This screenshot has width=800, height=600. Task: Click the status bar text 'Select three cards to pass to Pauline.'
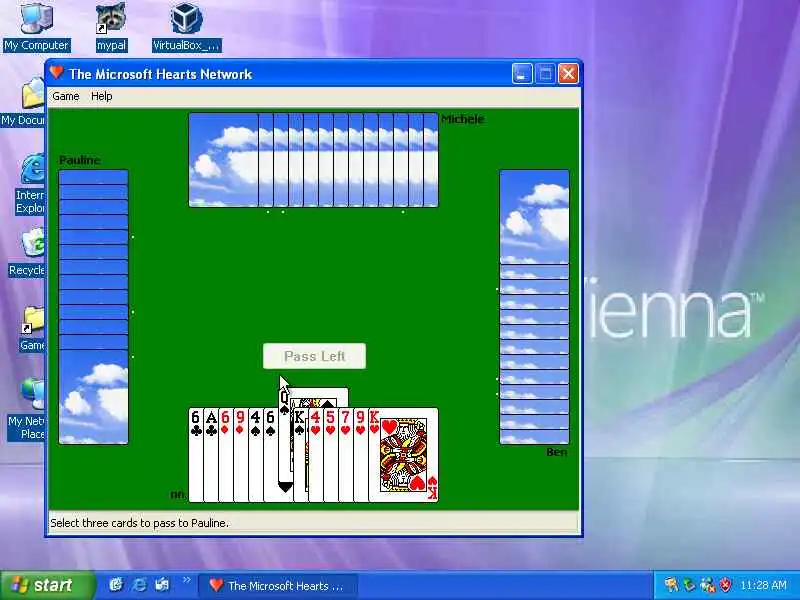point(140,523)
